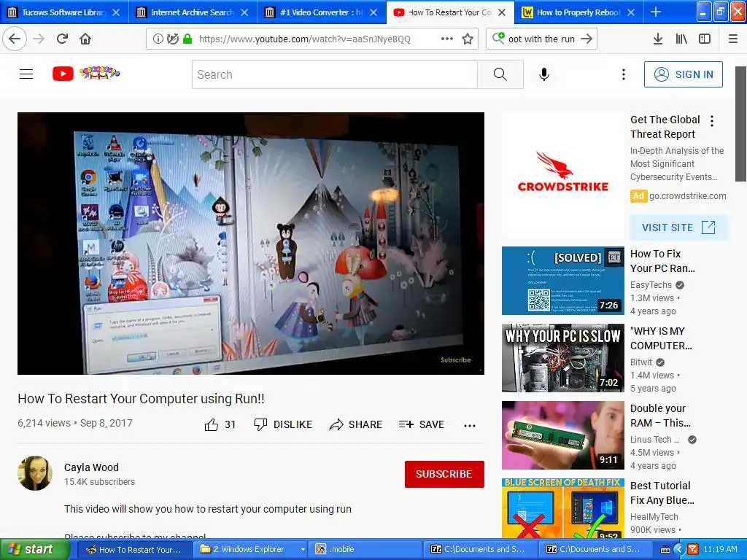Open Blue Screen of Death Fix thumbnail
This screenshot has height=560, width=747.
(x=562, y=508)
